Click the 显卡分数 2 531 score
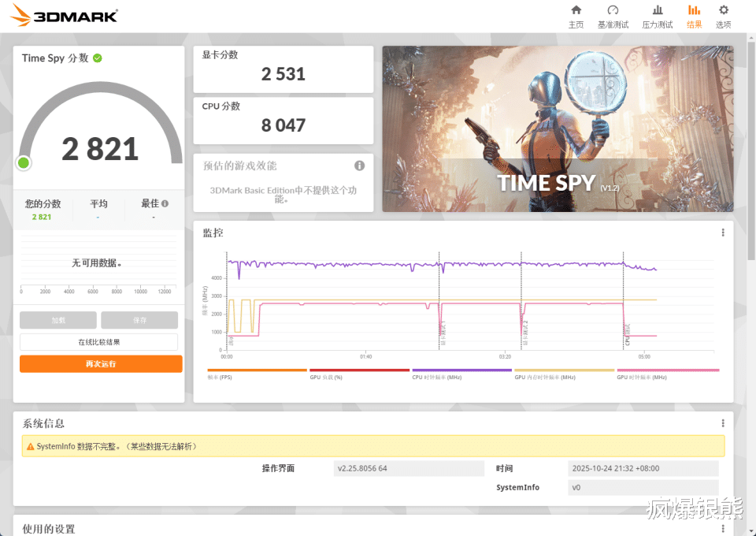Viewport: 756px width, 536px height. coord(283,74)
